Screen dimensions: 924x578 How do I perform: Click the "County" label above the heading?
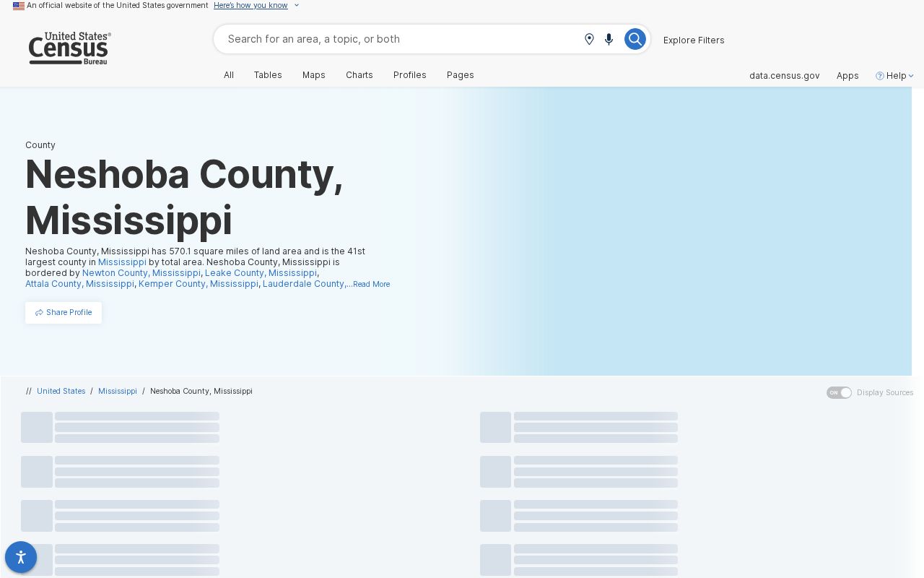click(40, 145)
